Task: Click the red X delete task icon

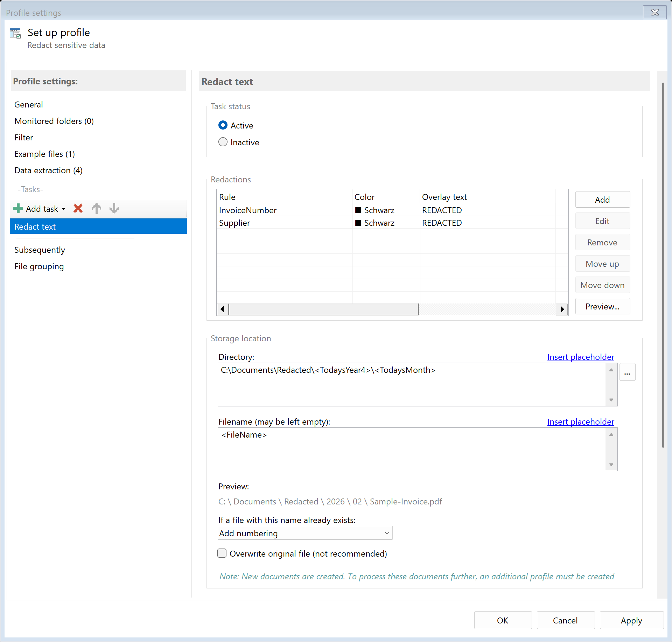Action: coord(78,209)
